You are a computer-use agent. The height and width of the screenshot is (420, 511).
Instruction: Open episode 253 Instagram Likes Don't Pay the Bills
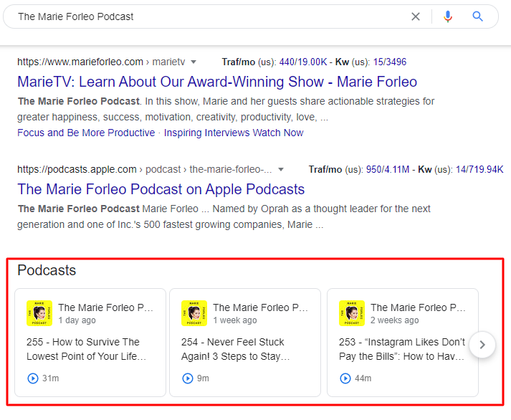(402, 349)
